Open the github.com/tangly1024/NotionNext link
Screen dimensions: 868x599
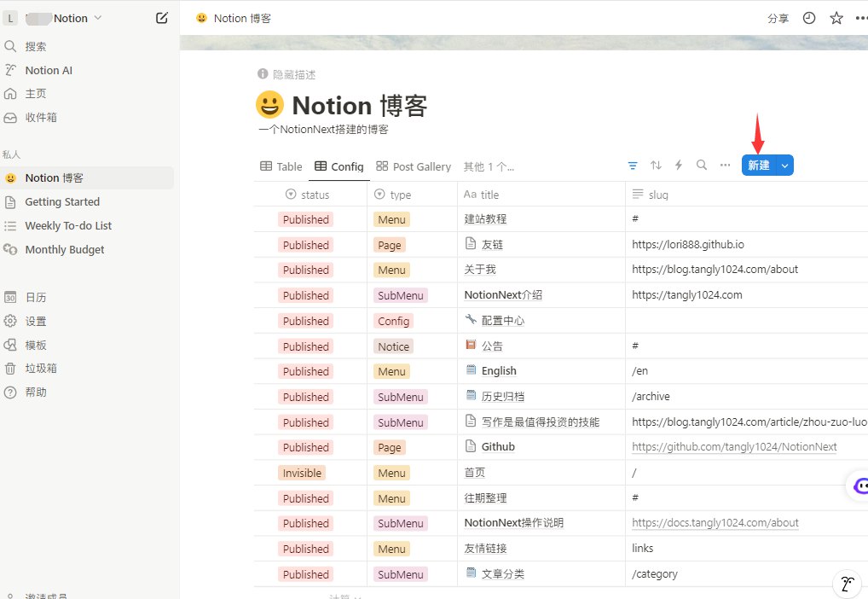coord(734,446)
